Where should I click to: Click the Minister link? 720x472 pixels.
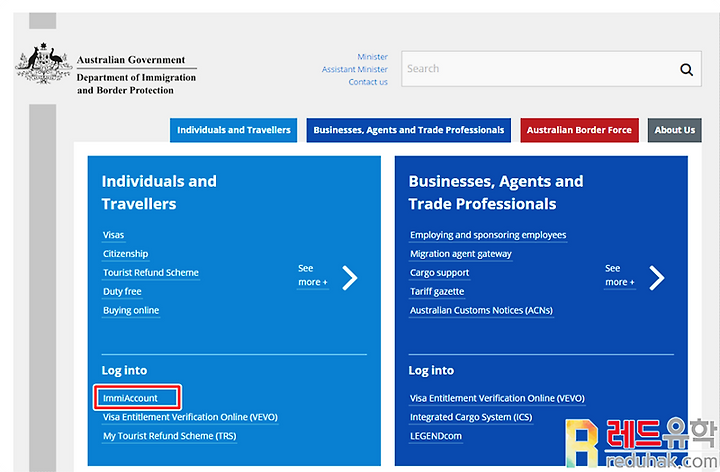[x=372, y=56]
